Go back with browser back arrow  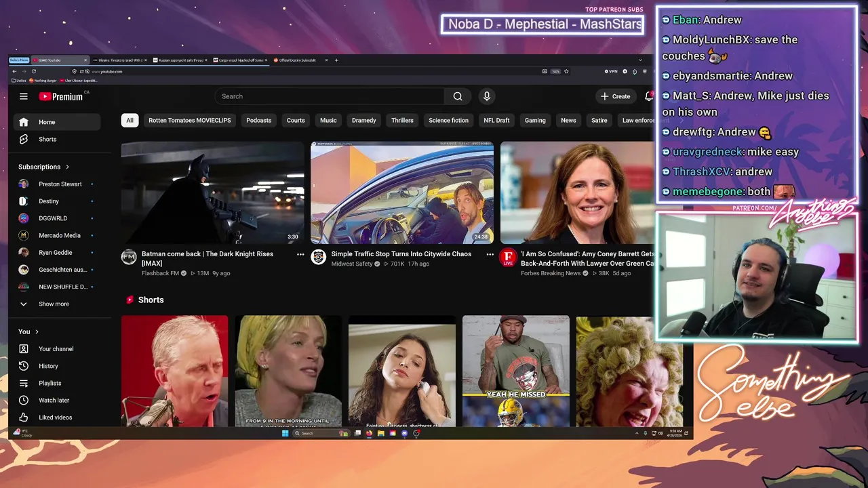pyautogui.click(x=14, y=71)
